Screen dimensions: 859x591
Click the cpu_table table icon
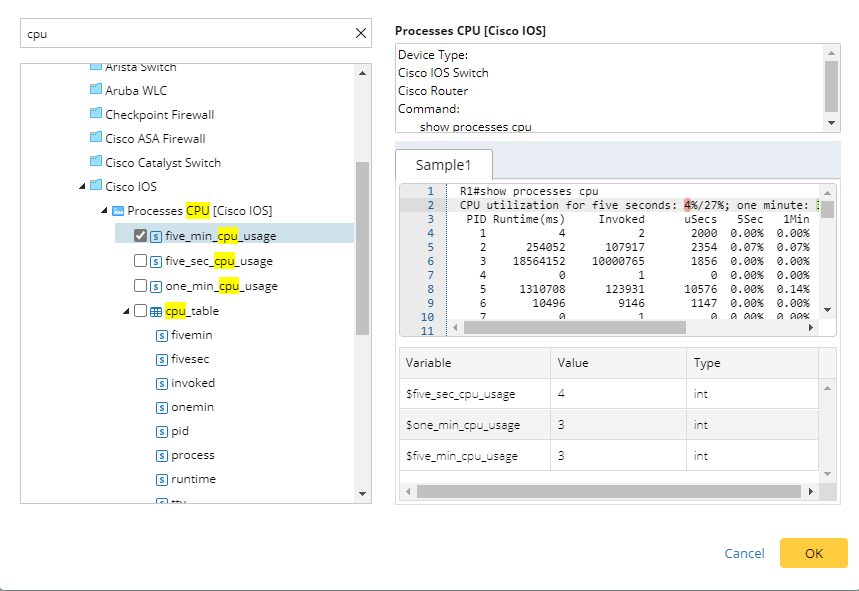(x=156, y=311)
